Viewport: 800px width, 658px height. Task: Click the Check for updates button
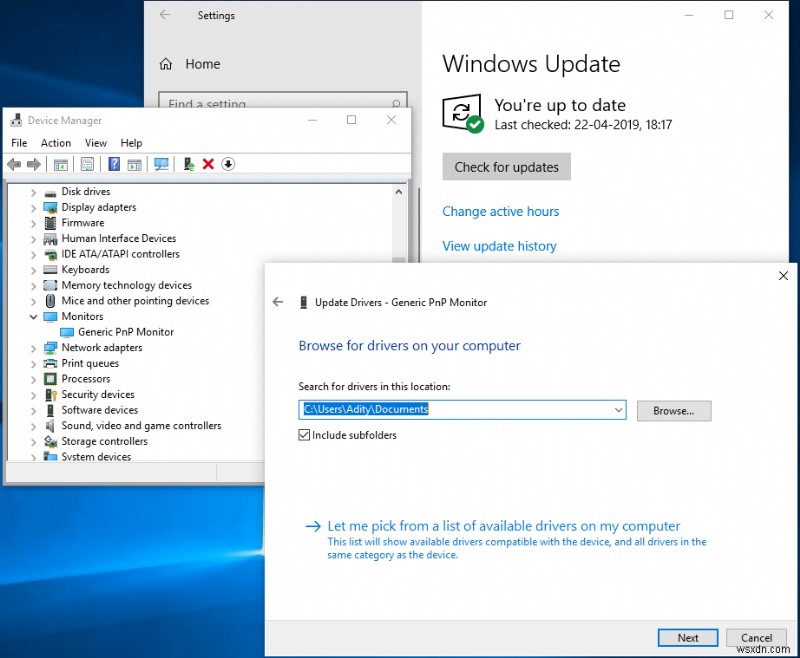(506, 167)
